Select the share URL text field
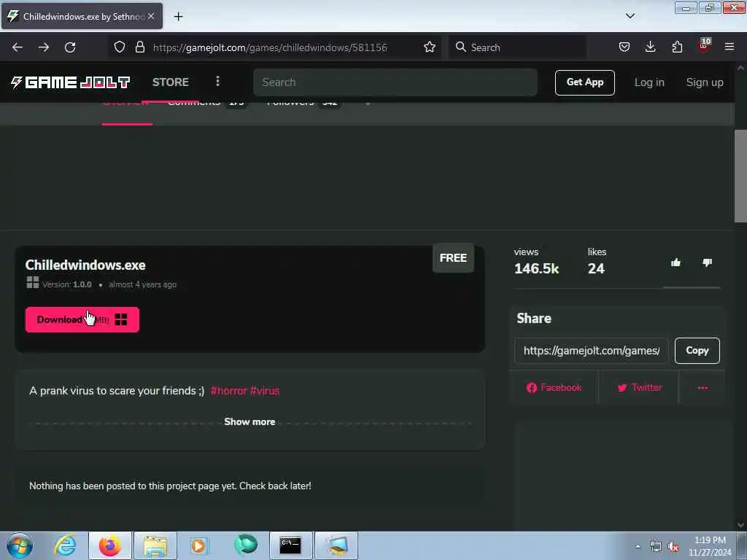 point(591,351)
